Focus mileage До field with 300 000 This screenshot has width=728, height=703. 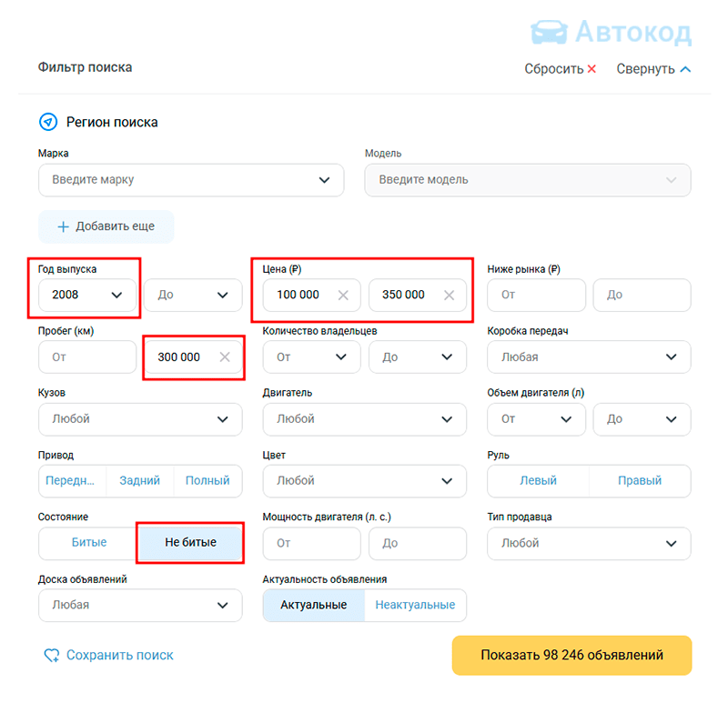pos(193,357)
